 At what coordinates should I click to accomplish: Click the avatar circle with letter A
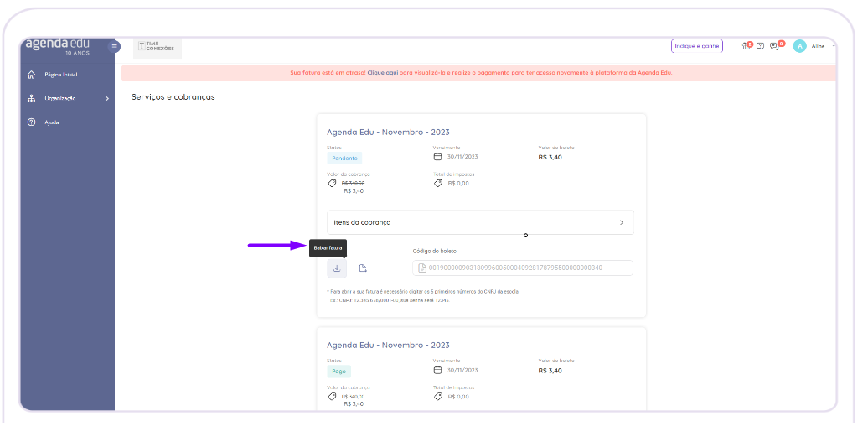coord(799,46)
